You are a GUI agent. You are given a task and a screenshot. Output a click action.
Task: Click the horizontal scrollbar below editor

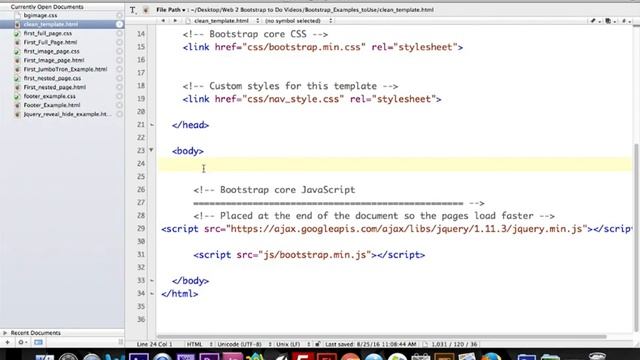[x=381, y=337]
